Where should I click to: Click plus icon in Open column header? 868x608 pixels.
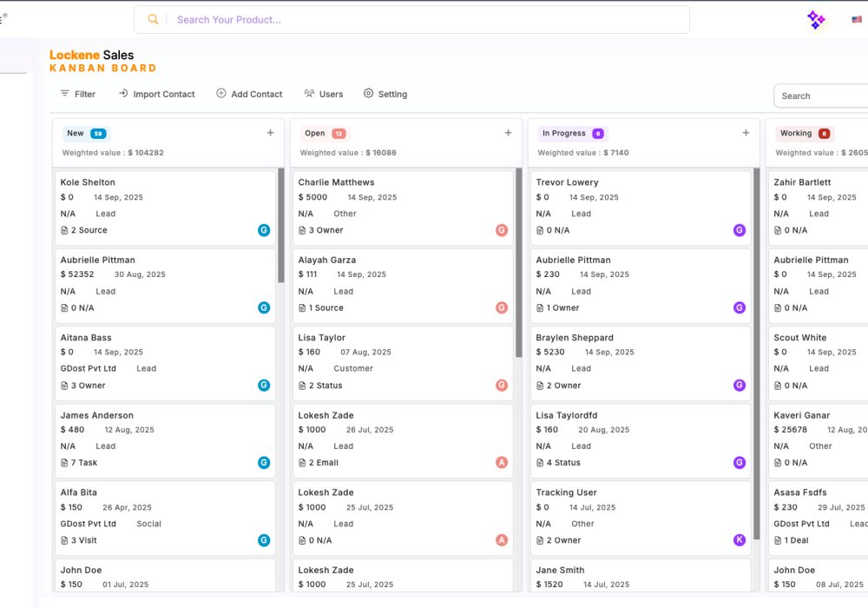point(508,133)
